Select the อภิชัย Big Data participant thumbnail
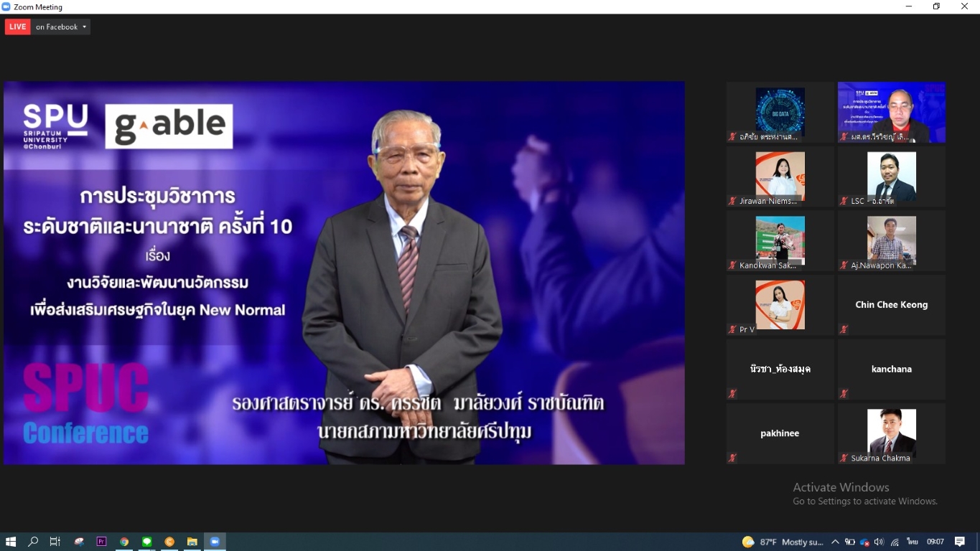Screen dimensions: 980x551 (x=780, y=112)
